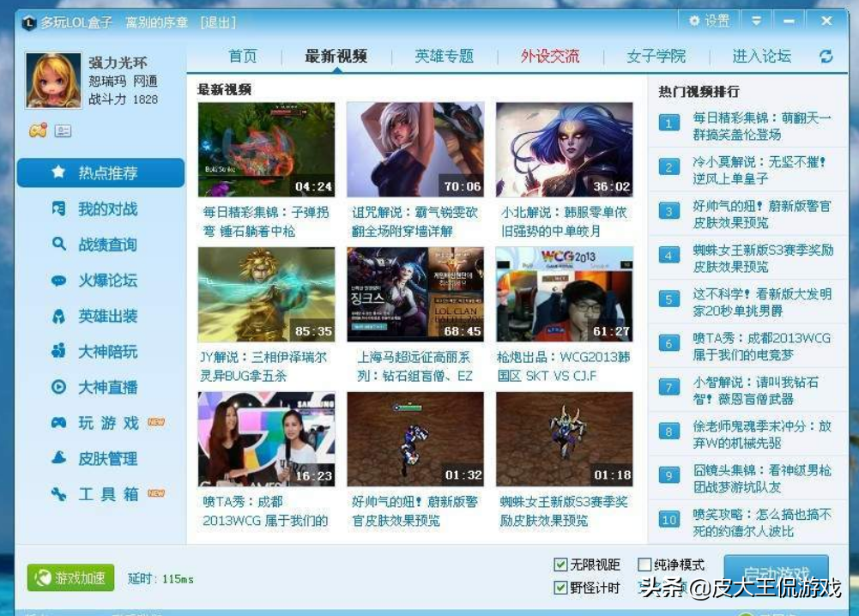This screenshot has height=616, width=859.
Task: Open 皮肤管理 skin manager in sidebar
Action: pyautogui.click(x=106, y=458)
